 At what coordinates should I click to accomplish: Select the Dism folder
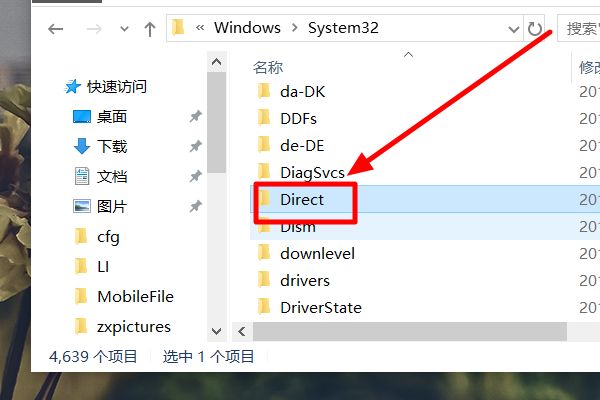click(298, 227)
